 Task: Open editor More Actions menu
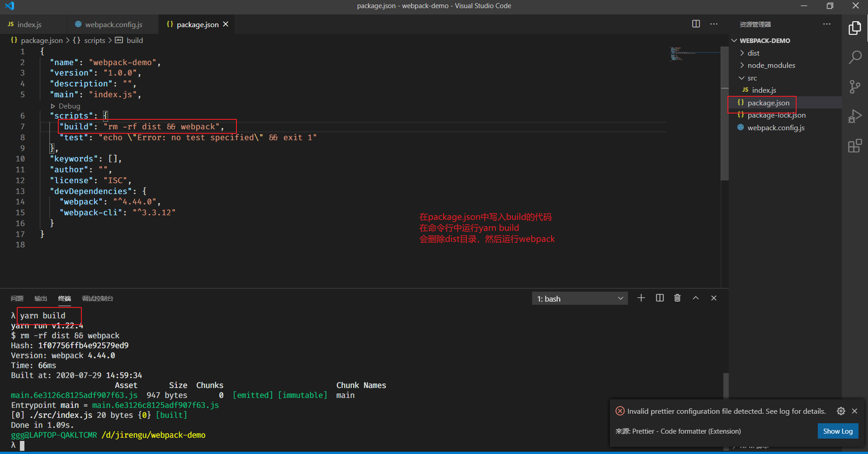714,24
